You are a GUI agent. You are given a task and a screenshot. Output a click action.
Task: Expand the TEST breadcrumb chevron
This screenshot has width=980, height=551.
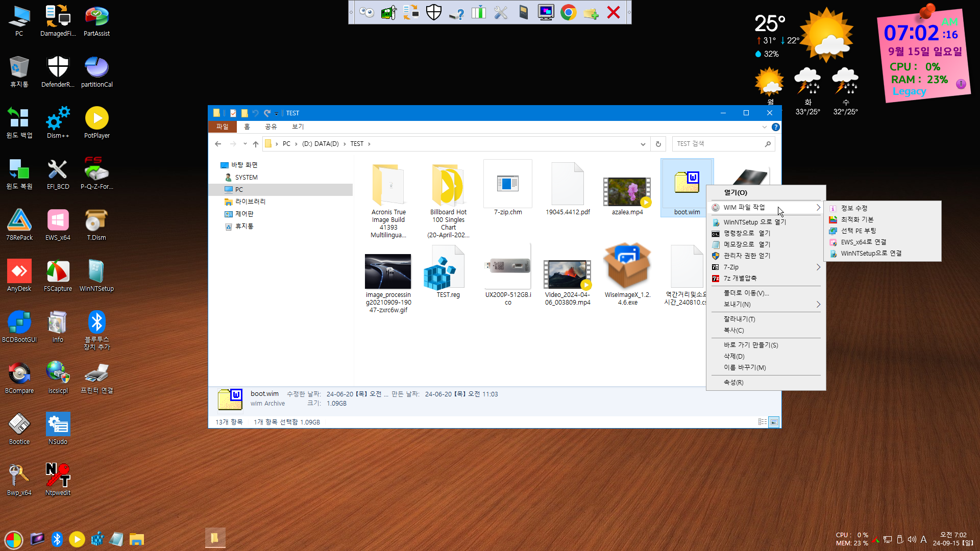(369, 144)
